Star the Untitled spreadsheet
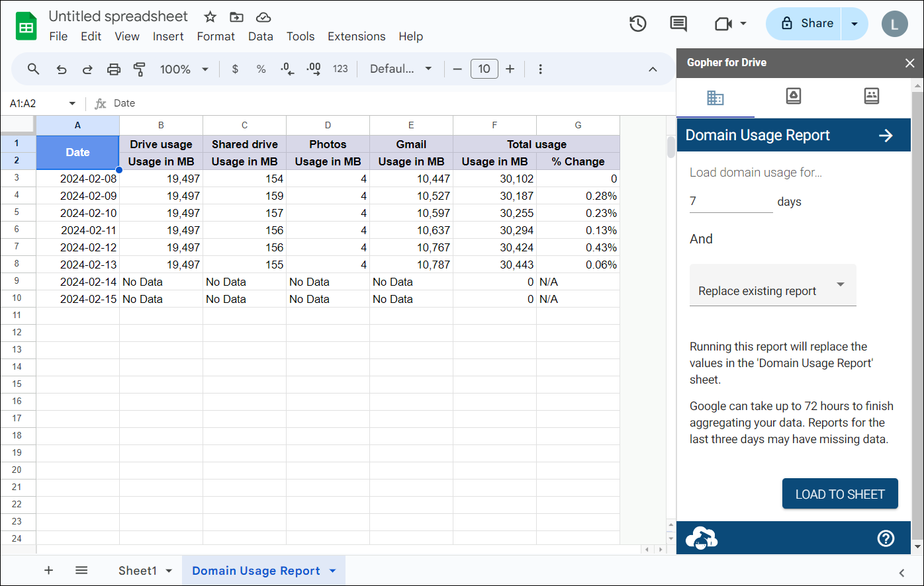This screenshot has height=586, width=924. tap(210, 17)
